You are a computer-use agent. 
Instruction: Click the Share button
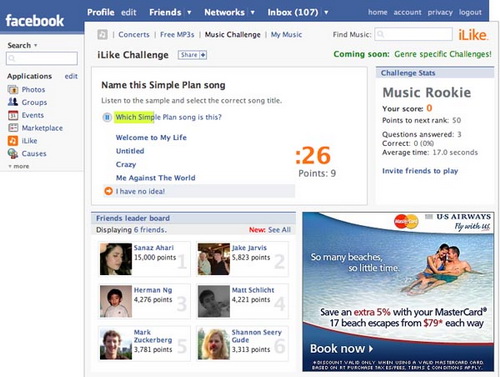pos(192,55)
